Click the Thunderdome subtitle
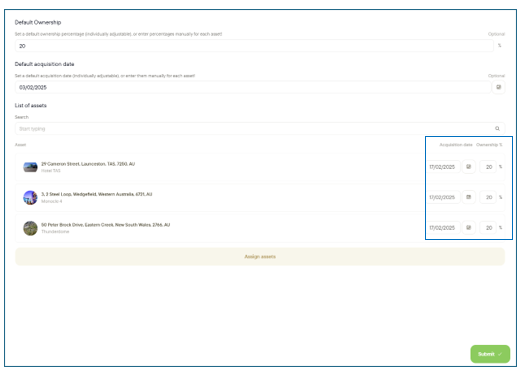The width and height of the screenshot is (525, 374). 55,232
